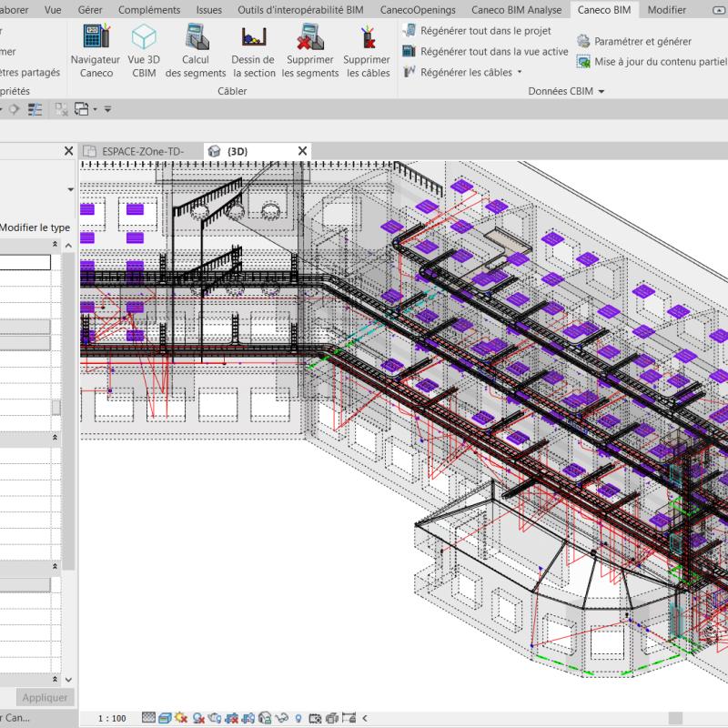Toggle shadows off icon
Image resolution: width=728 pixels, height=728 pixels.
(x=198, y=718)
